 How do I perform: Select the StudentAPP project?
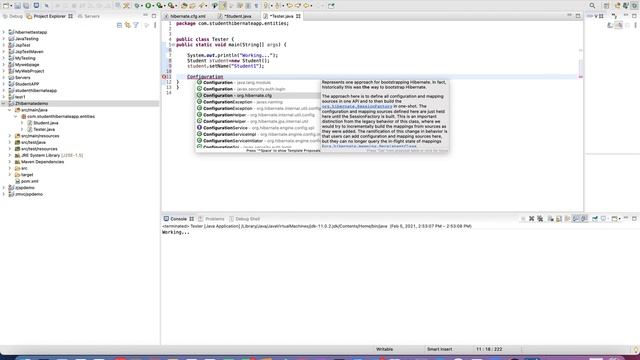pos(27,84)
